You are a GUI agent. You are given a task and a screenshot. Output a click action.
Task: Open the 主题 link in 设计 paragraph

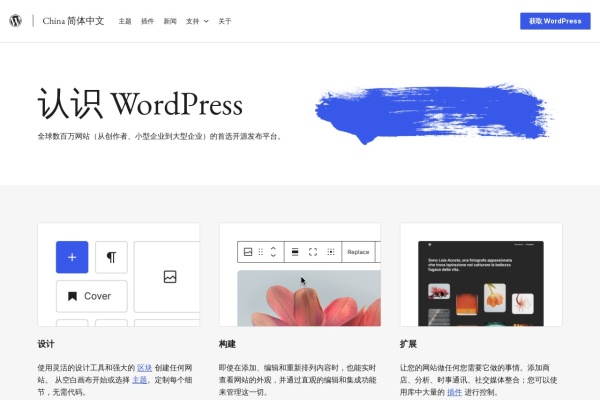point(140,380)
